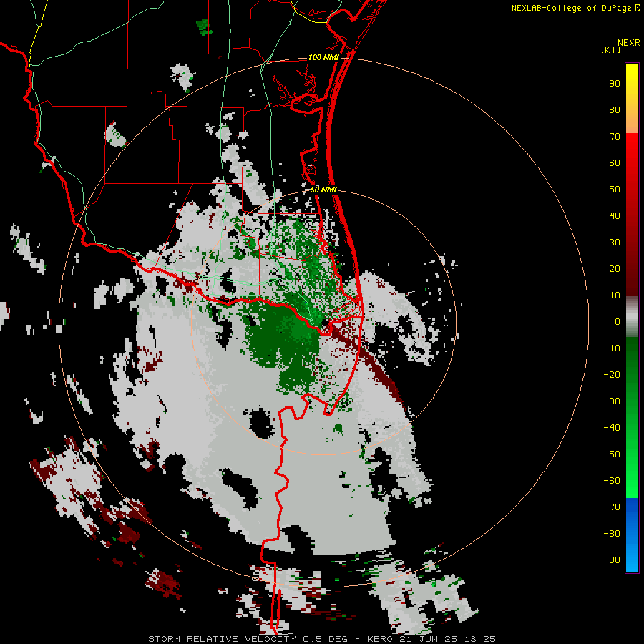644x644 pixels.
Task: Click the KBRO radar site at ring center
Action: 324,323
